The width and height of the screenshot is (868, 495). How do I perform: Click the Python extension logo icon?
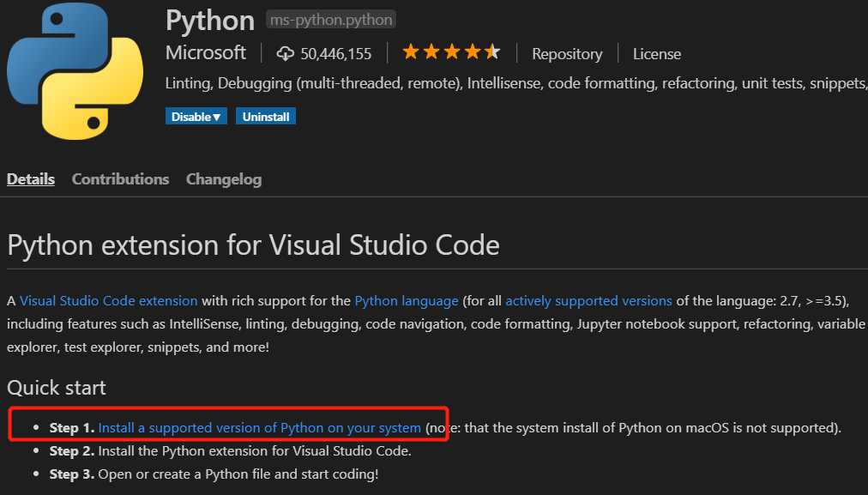[75, 71]
